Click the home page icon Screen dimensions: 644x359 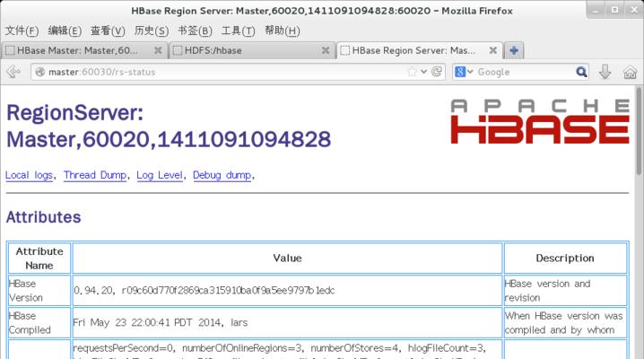pyautogui.click(x=630, y=73)
